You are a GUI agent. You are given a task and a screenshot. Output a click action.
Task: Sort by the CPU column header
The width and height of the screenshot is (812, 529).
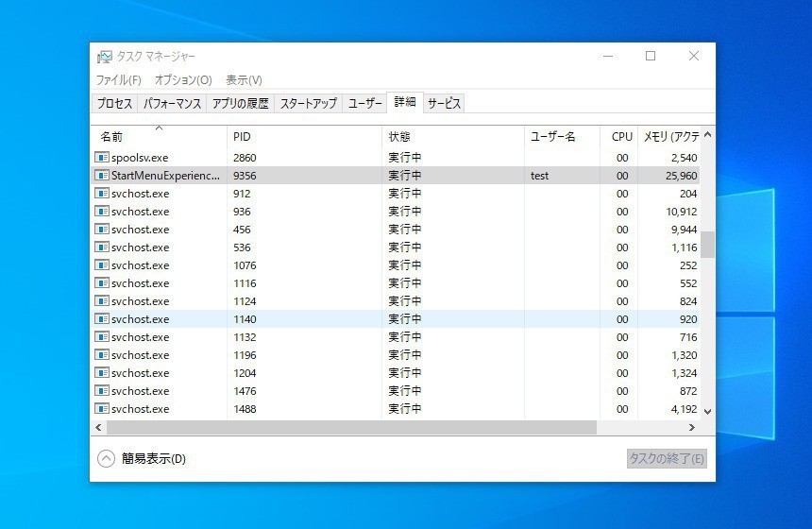pos(618,136)
